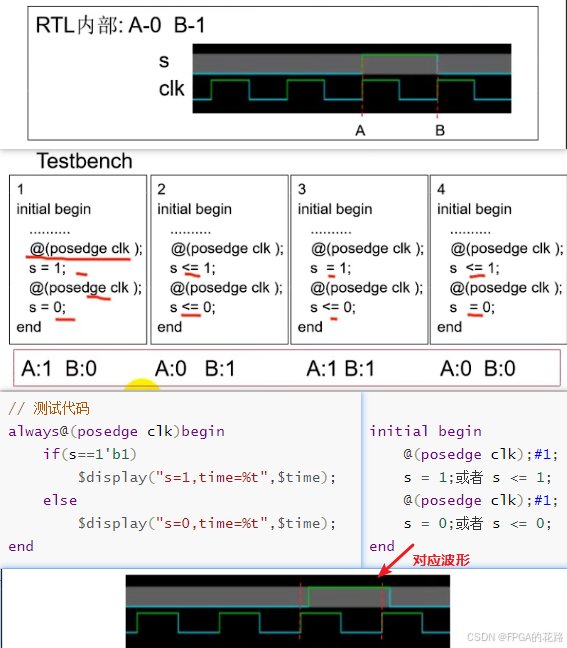Click 's <= 1;' line in box 4
The image size is (567, 648).
(x=474, y=268)
